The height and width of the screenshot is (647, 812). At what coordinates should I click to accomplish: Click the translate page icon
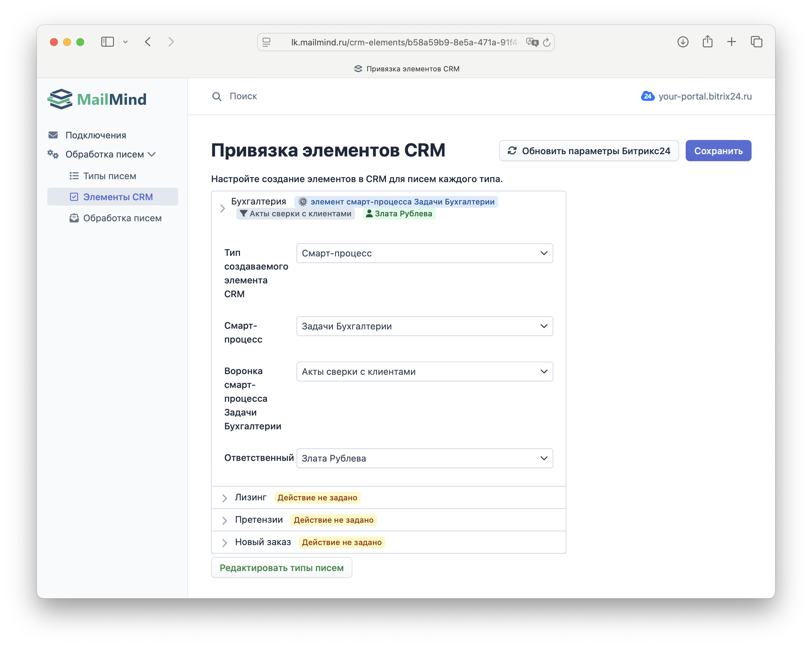[532, 42]
